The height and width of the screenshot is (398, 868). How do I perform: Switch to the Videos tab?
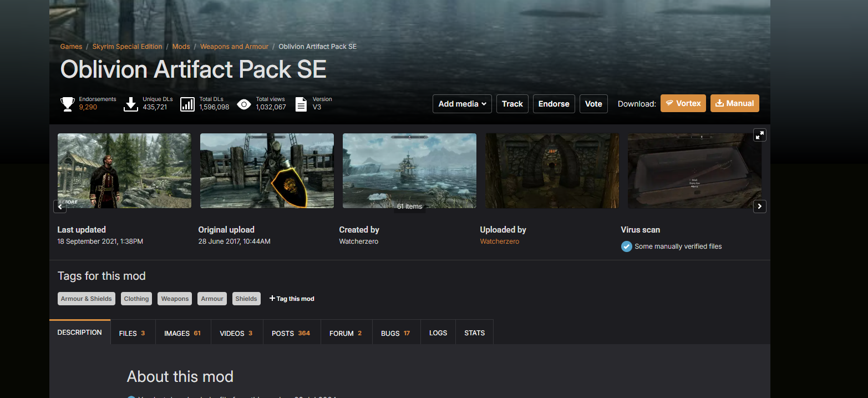[x=236, y=333]
